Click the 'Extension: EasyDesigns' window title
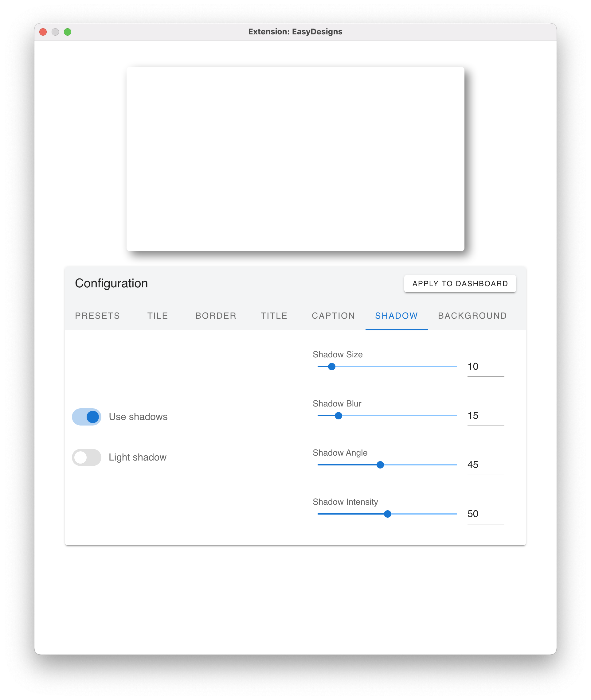 point(295,32)
